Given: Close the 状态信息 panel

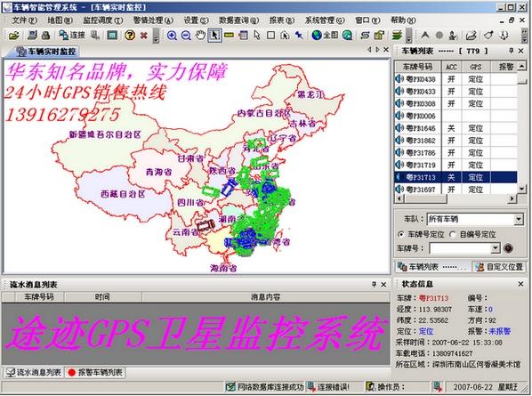Looking at the screenshot, I should coord(520,284).
